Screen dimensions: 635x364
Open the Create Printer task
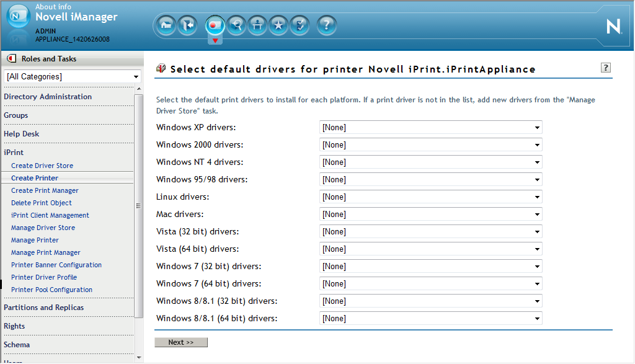(35, 178)
